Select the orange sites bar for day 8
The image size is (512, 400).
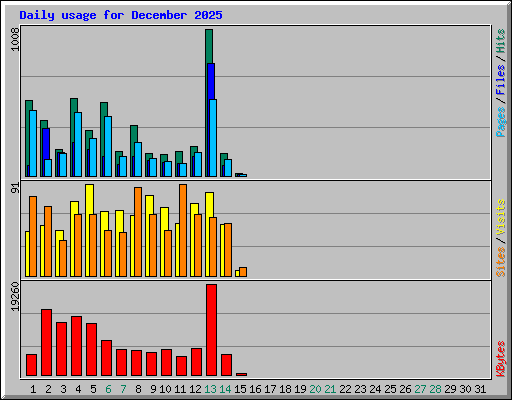click(138, 232)
